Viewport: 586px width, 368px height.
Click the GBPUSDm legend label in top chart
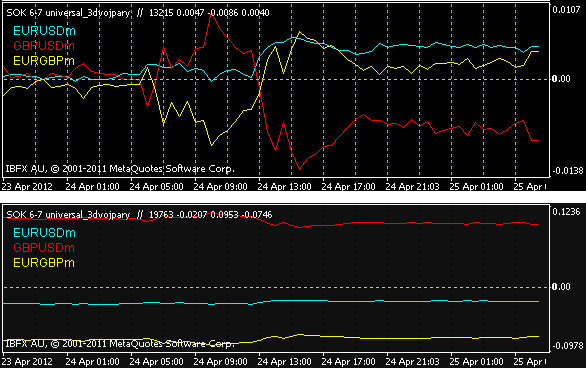44,46
